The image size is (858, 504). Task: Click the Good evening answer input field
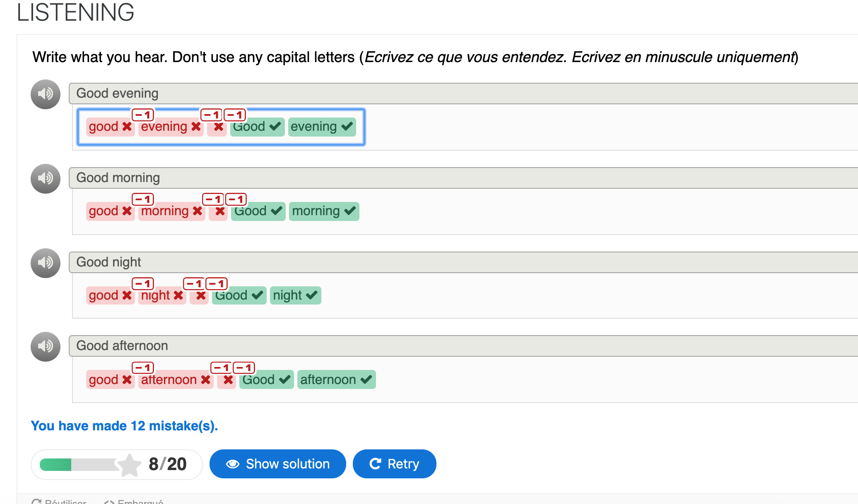(221, 127)
